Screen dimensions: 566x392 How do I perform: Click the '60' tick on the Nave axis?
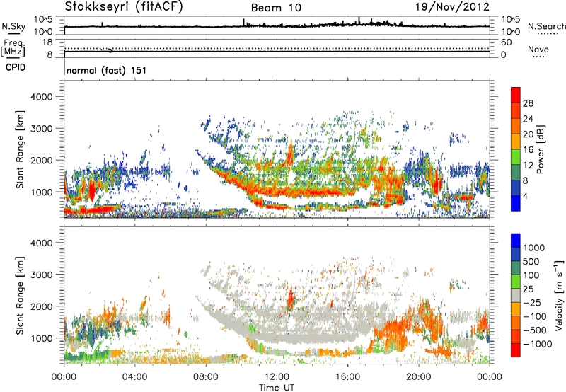pyautogui.click(x=506, y=42)
